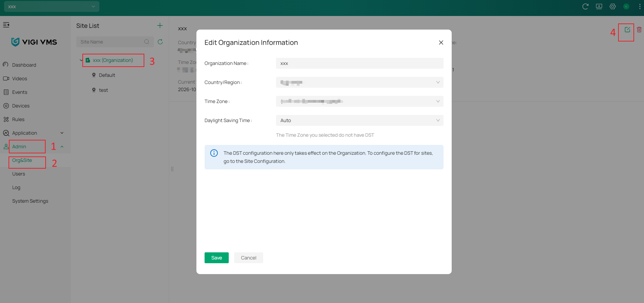Click the red delete trash icon

[639, 30]
